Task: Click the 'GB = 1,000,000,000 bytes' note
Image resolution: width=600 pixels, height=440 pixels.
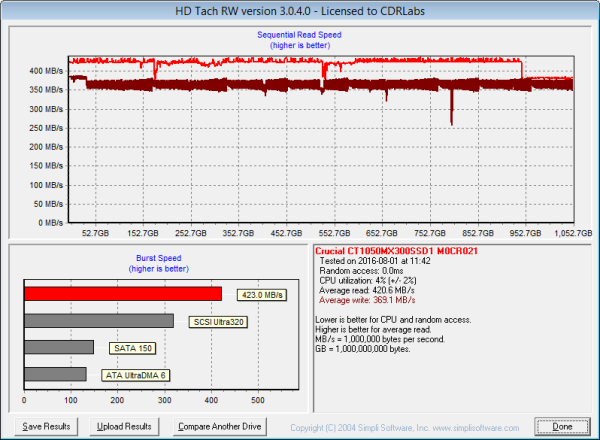Action: pyautogui.click(x=362, y=349)
